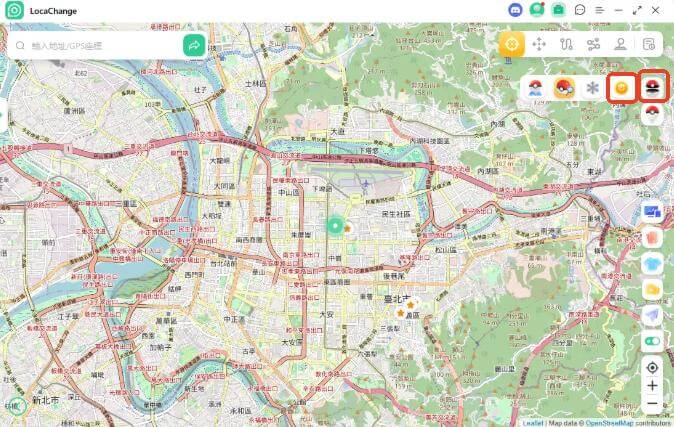Select the teleport mode icon
This screenshot has height=427, width=674.
click(x=512, y=44)
